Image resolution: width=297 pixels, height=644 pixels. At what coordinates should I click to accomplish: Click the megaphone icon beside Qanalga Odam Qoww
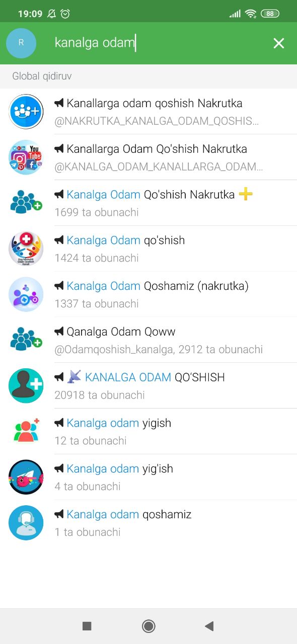[x=59, y=332]
